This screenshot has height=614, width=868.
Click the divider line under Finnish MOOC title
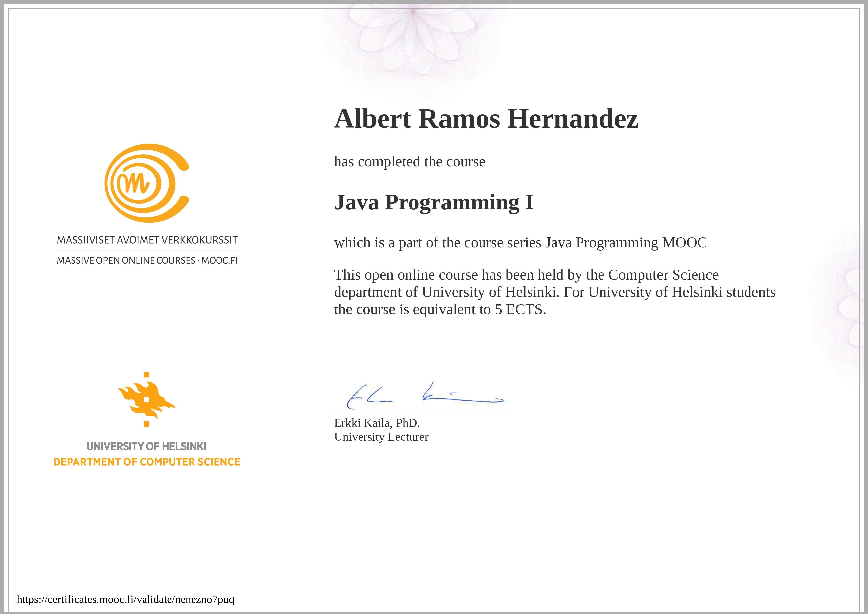point(147,250)
